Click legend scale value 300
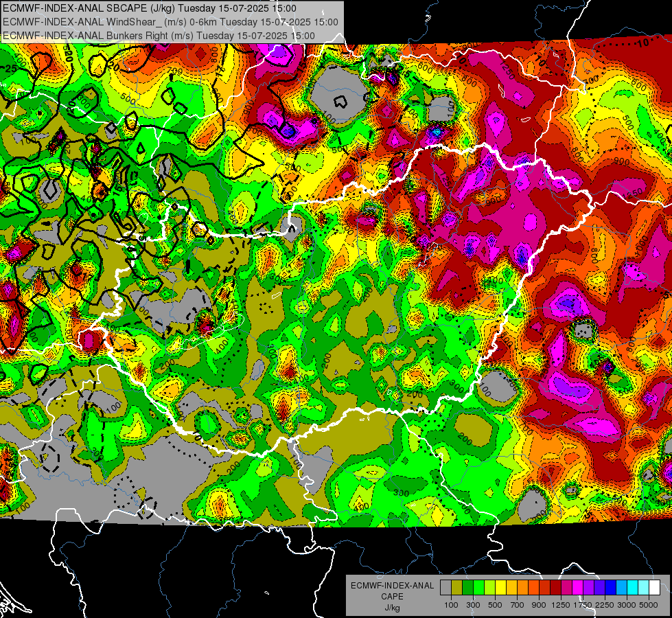Viewport: 672px width, 618px height. click(473, 605)
